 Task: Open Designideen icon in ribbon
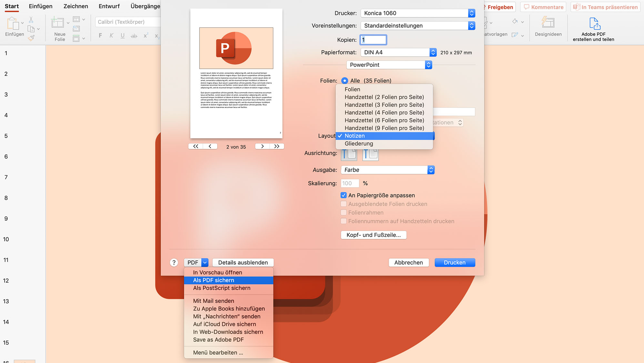pos(548,23)
